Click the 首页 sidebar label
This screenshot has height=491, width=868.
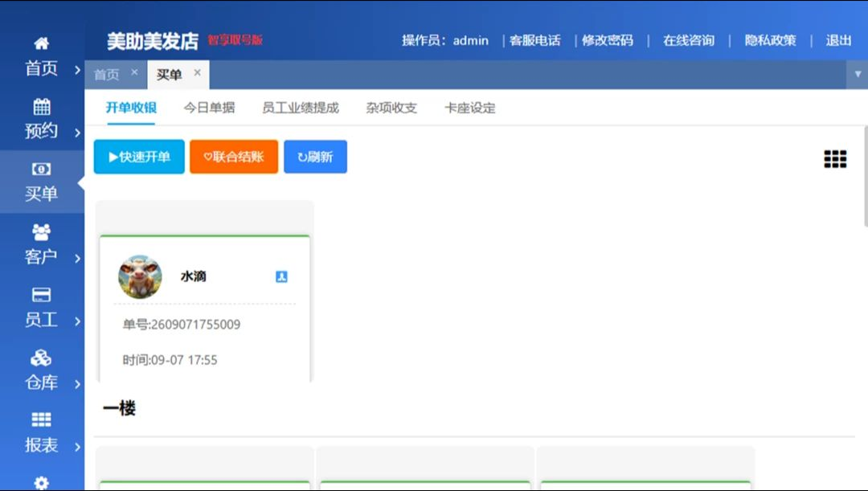click(x=42, y=68)
